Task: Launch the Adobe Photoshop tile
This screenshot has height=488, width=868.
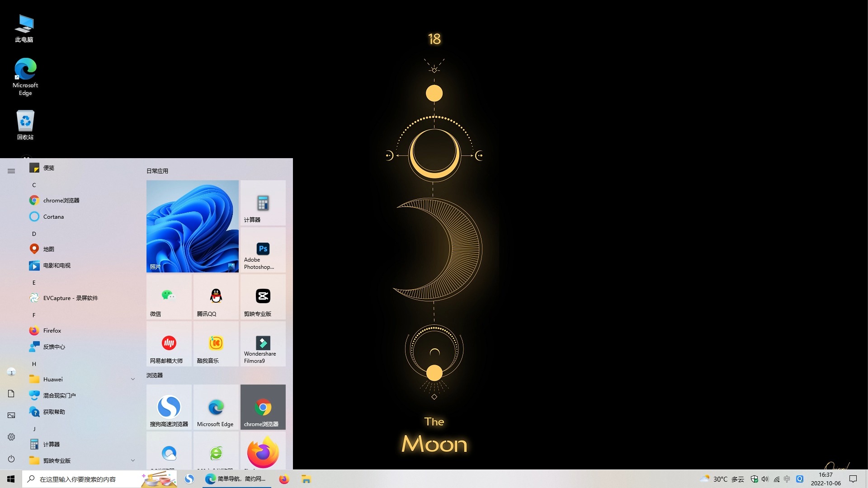Action: [263, 250]
